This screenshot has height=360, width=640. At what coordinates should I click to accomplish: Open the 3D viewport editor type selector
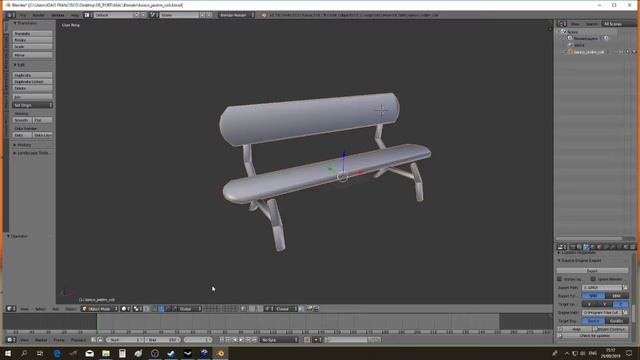(11, 309)
